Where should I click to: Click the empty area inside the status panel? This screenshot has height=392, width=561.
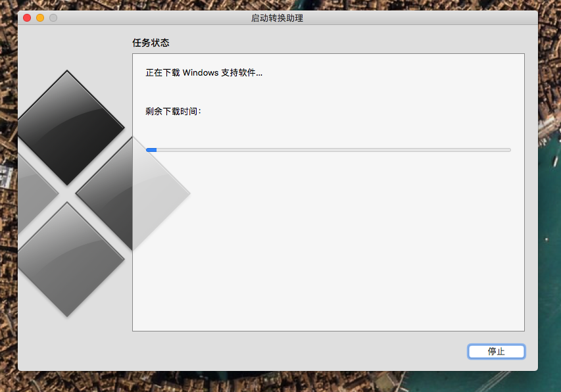pos(329,250)
